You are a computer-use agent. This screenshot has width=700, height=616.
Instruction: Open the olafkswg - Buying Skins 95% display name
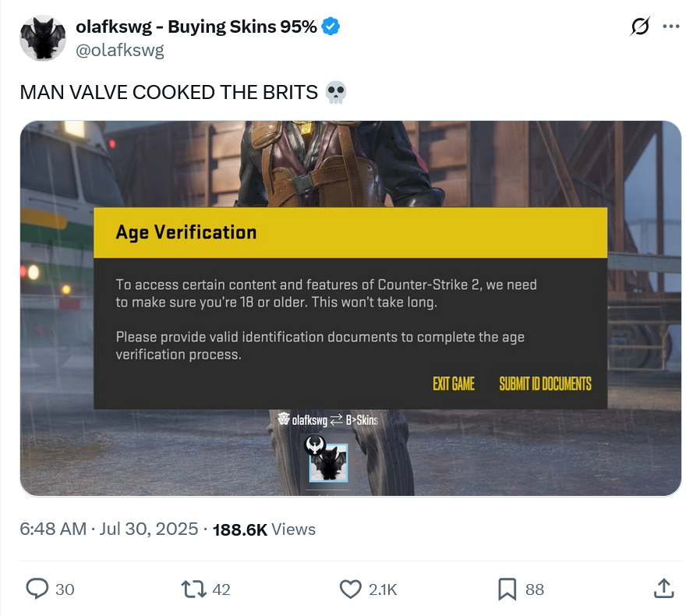point(196,27)
